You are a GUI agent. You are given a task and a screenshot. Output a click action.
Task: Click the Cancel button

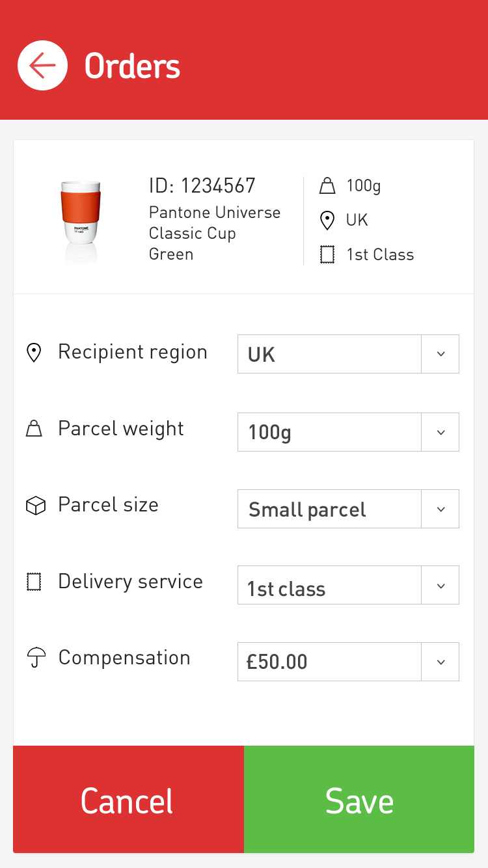[128, 800]
